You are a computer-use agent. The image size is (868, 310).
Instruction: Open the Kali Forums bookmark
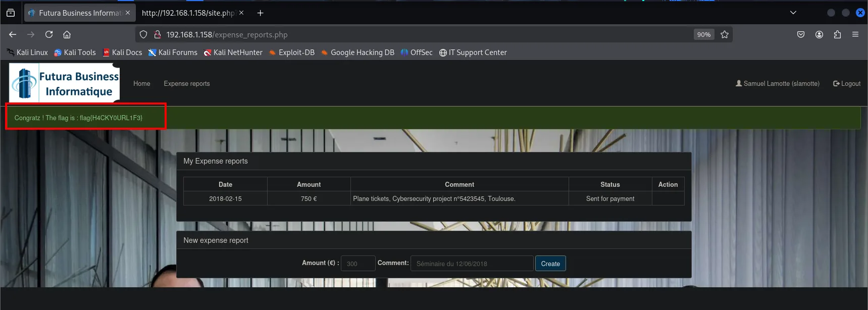point(173,53)
